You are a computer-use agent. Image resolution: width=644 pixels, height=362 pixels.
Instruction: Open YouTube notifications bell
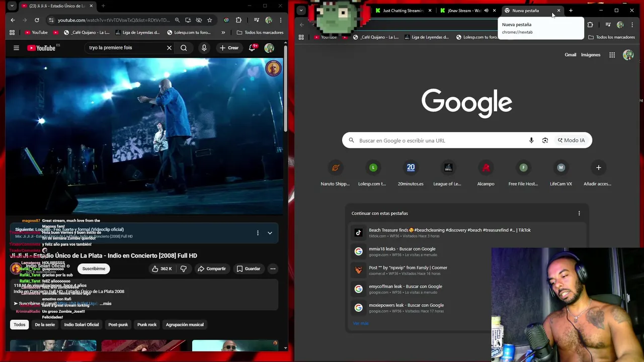click(253, 48)
